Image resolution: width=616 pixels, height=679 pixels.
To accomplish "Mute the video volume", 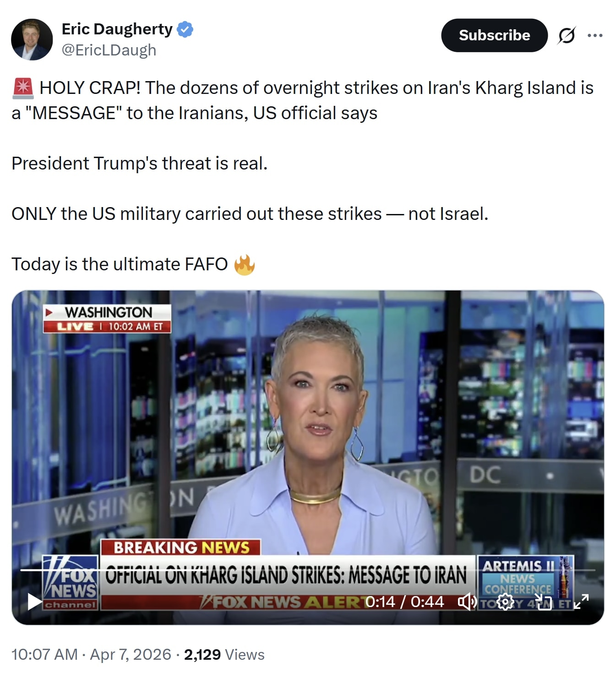I will pyautogui.click(x=467, y=602).
